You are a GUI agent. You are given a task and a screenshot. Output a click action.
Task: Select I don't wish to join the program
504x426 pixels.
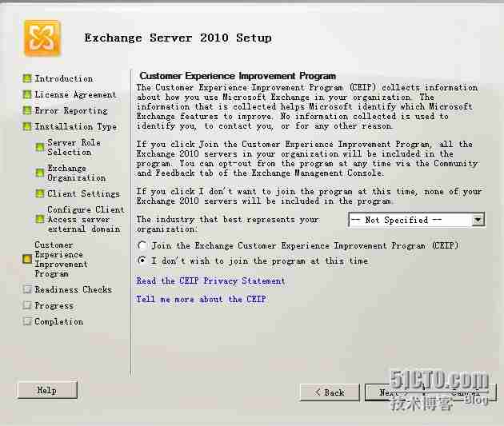click(142, 261)
